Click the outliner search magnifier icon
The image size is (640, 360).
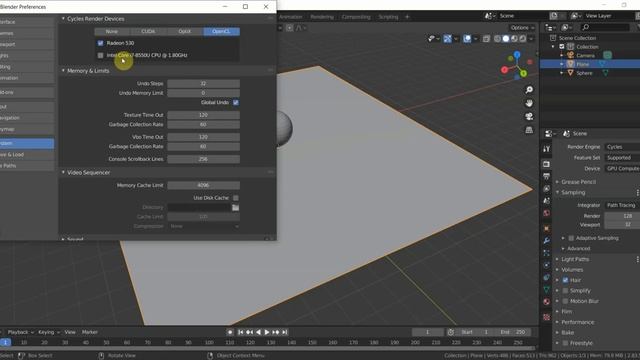tap(585, 27)
